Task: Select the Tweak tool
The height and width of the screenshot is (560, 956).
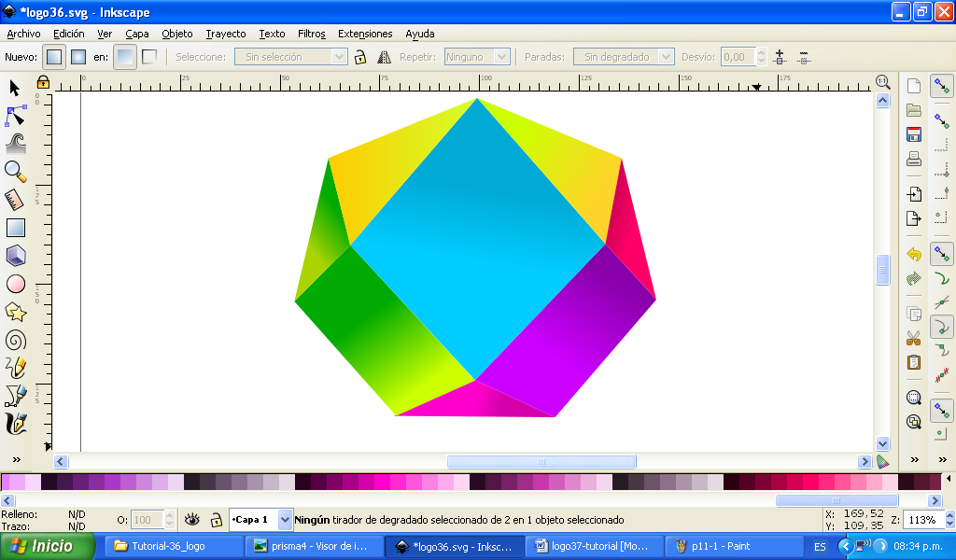Action: pyautogui.click(x=16, y=143)
